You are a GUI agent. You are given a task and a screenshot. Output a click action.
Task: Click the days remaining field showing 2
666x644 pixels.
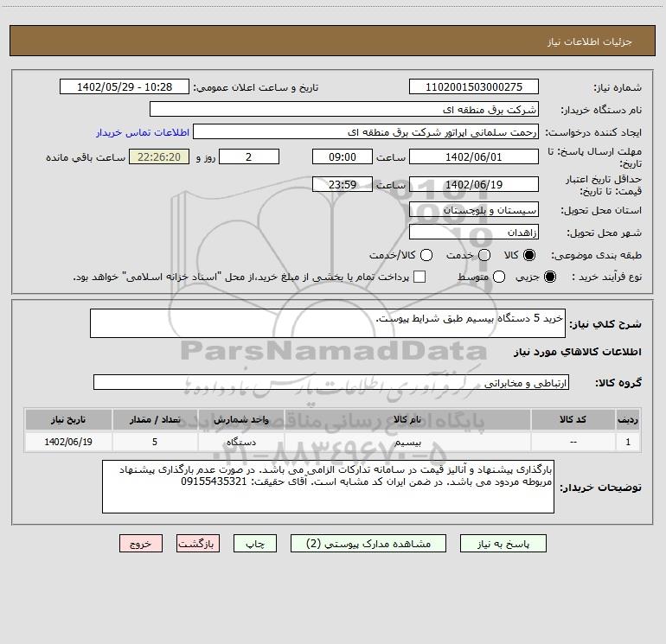point(249,156)
